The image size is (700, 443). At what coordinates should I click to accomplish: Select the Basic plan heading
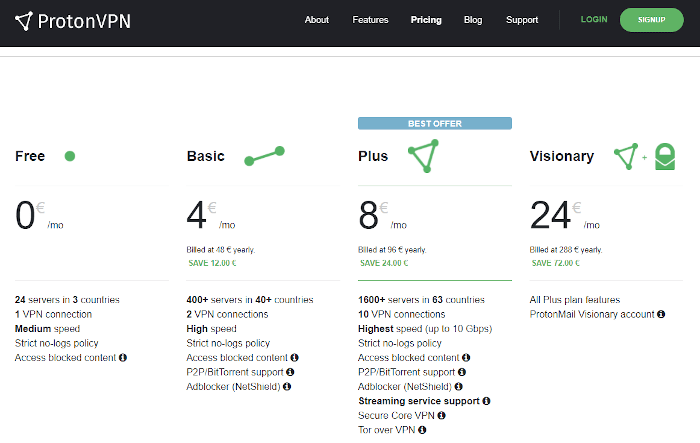pos(205,156)
